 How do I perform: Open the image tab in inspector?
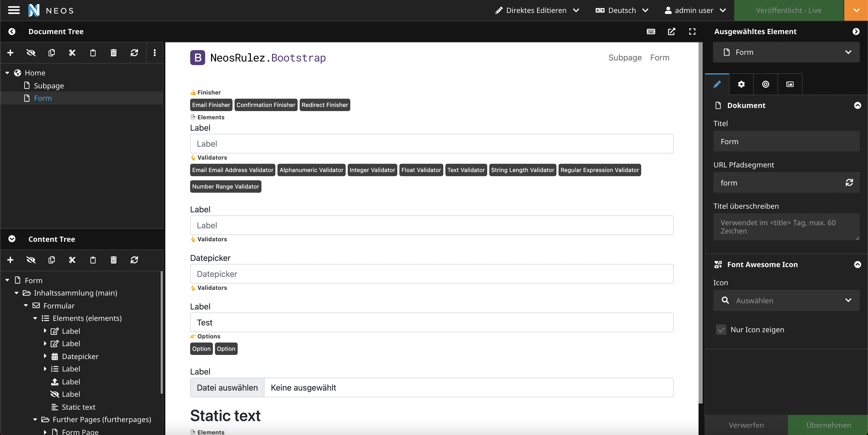[x=789, y=84]
